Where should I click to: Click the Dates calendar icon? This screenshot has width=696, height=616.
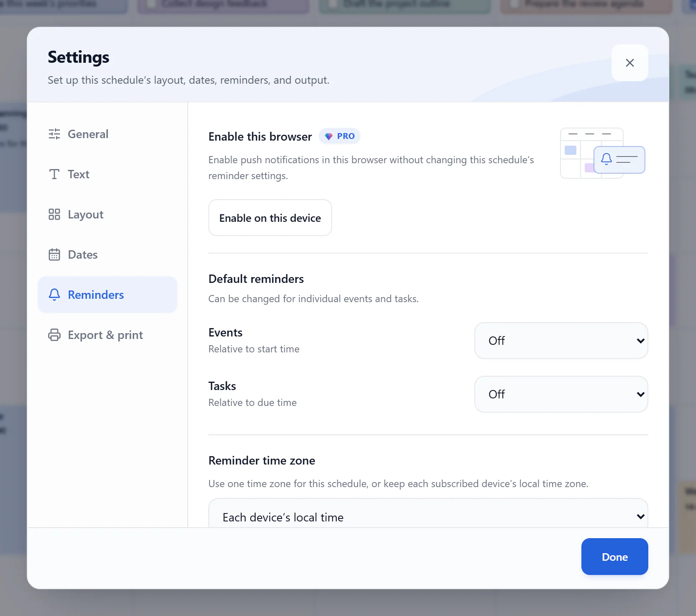tap(54, 254)
